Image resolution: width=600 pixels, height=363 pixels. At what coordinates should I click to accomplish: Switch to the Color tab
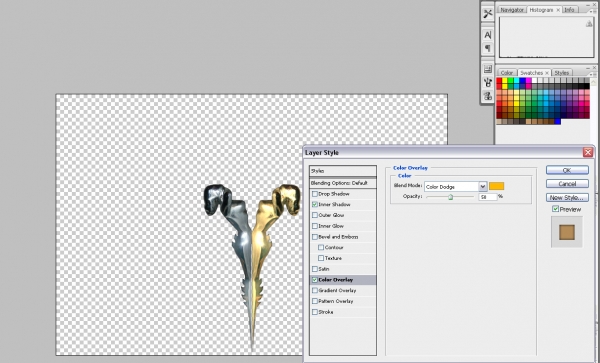(507, 73)
